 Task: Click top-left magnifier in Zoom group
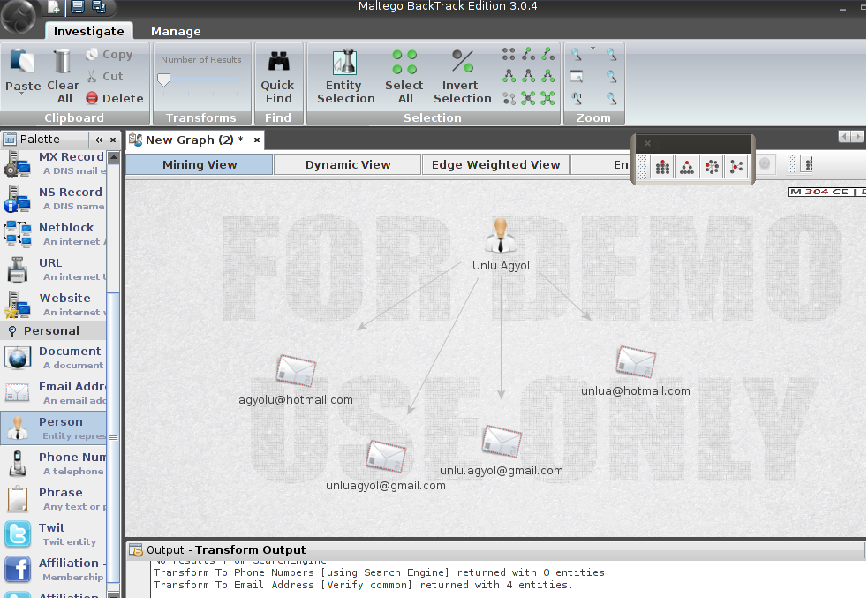[x=577, y=54]
